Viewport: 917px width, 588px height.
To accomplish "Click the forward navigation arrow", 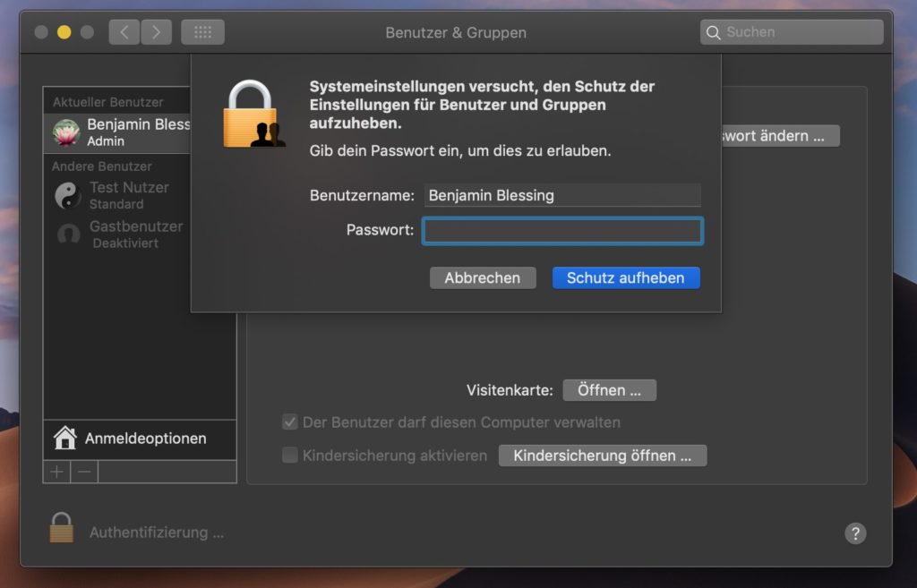I will tap(156, 32).
